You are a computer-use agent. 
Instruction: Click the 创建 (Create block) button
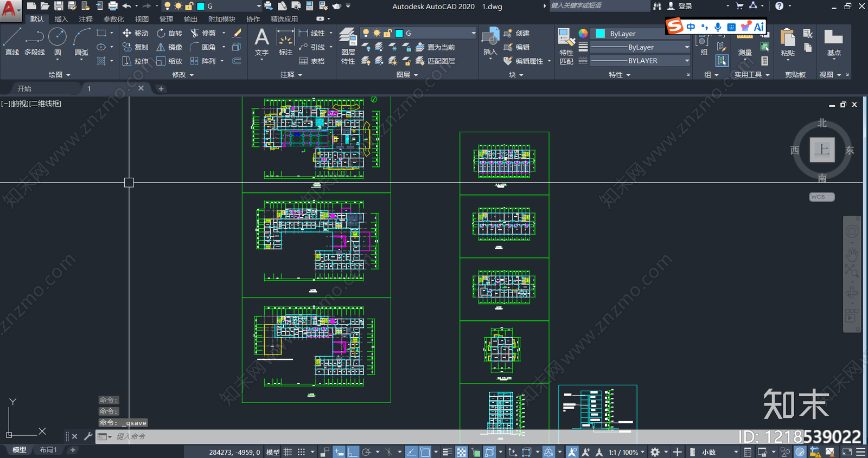pyautogui.click(x=517, y=33)
